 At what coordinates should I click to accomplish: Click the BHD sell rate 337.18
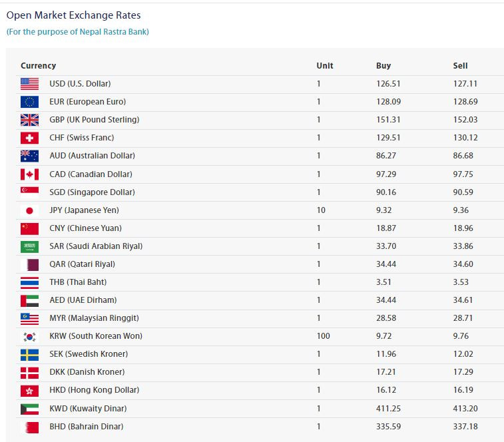[465, 426]
